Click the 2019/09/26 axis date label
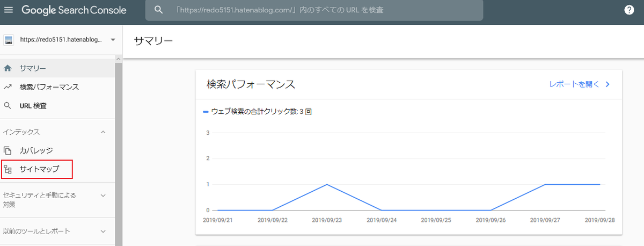644x246 pixels. pyautogui.click(x=490, y=220)
